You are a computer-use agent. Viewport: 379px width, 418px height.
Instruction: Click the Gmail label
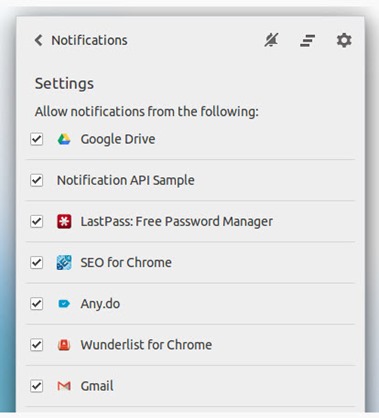click(97, 386)
